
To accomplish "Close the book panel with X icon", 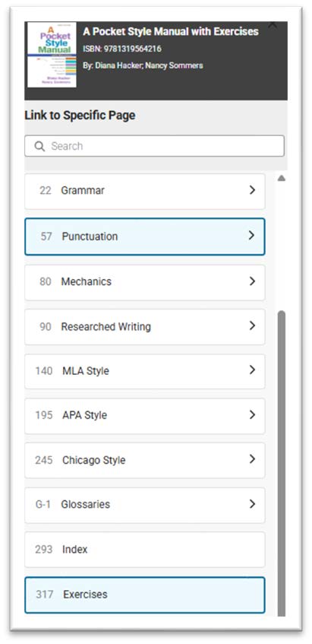I will click(x=273, y=25).
